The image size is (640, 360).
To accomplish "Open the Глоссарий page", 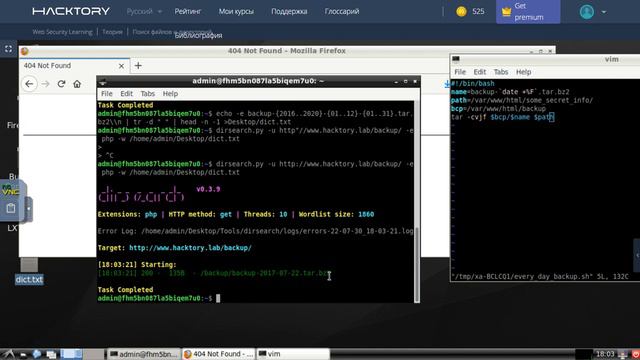I will pos(342,11).
